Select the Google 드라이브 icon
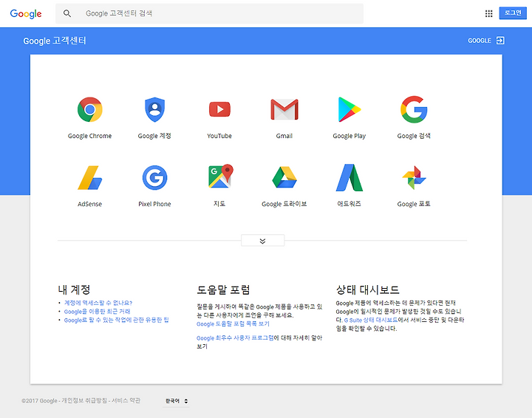This screenshot has width=532, height=418. tap(284, 177)
